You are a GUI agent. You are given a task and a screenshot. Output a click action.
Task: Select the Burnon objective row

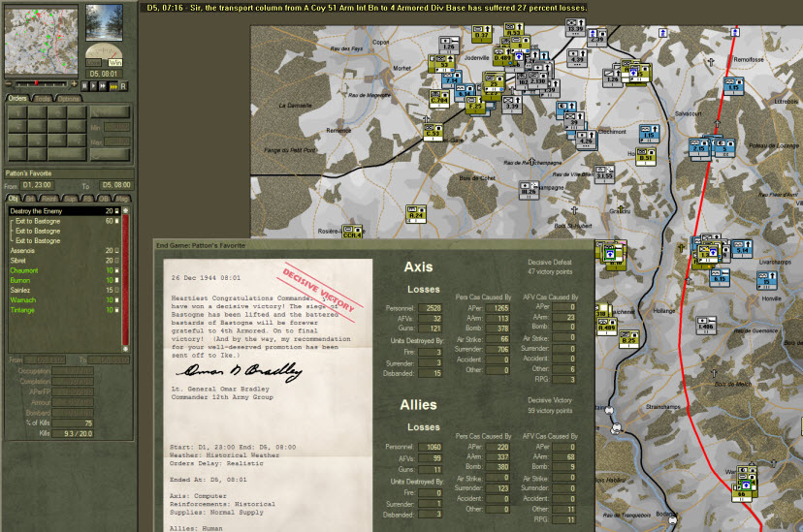pyautogui.click(x=65, y=280)
